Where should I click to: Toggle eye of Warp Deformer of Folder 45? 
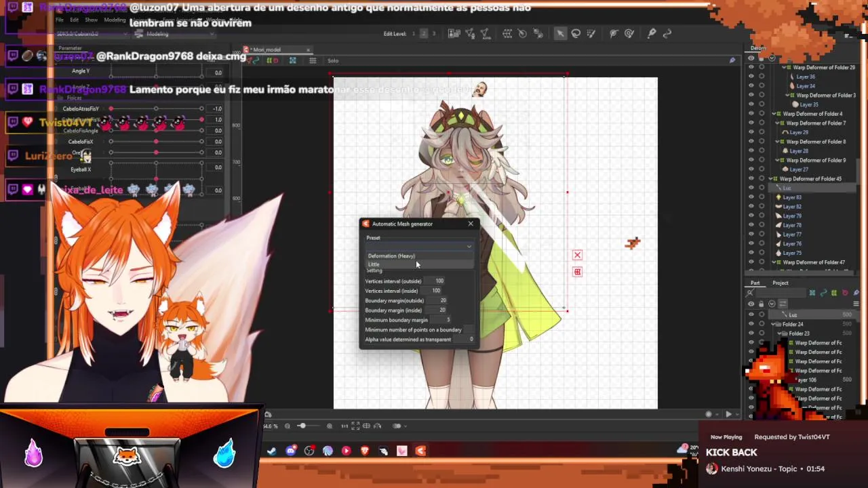click(751, 179)
